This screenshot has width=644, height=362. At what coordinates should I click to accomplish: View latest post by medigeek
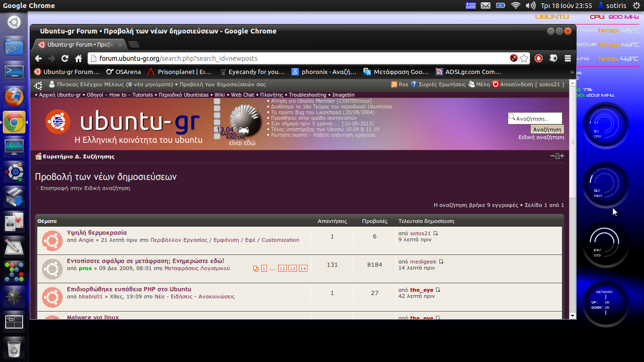click(x=441, y=262)
